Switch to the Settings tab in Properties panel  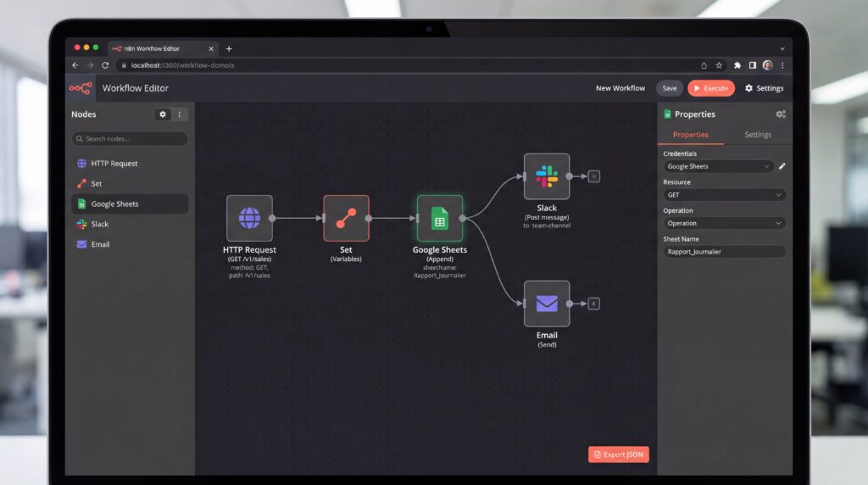(x=758, y=135)
